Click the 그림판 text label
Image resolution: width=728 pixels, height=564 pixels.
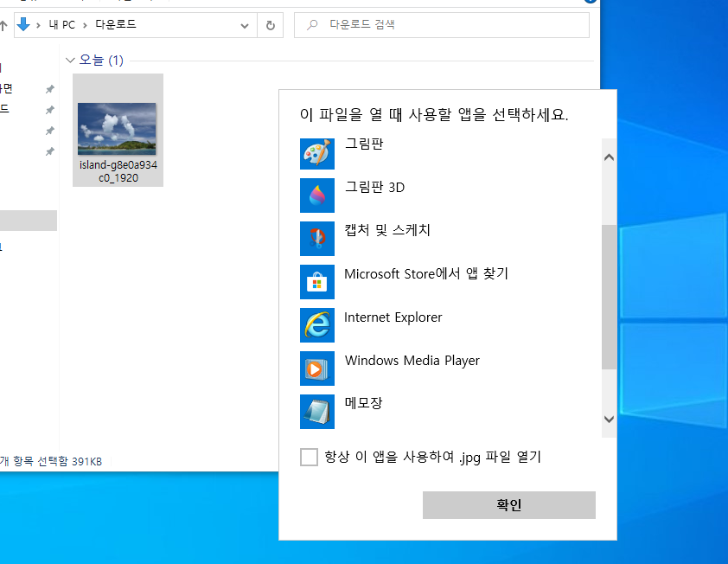(x=364, y=144)
